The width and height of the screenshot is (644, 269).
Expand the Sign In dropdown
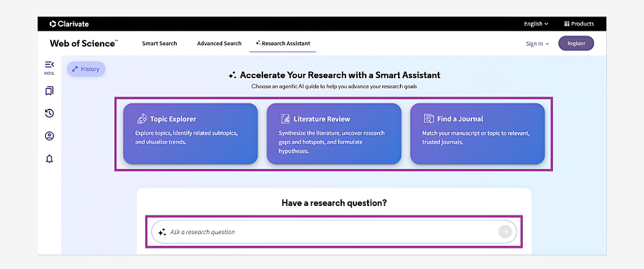[537, 44]
